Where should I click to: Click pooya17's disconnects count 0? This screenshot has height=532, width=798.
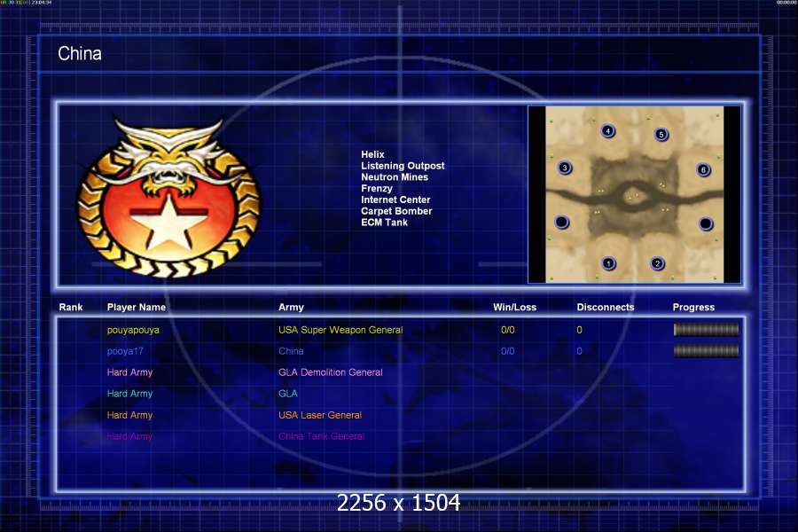579,351
